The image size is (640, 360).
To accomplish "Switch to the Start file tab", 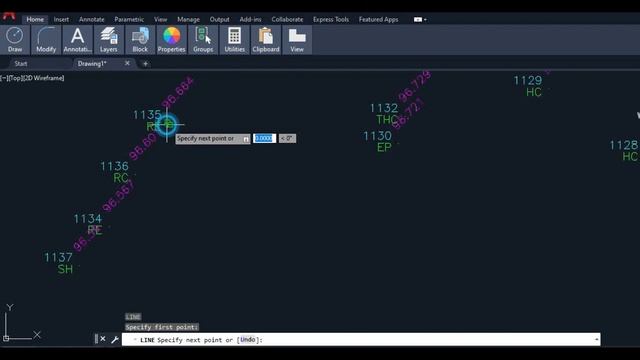I will 21,64.
